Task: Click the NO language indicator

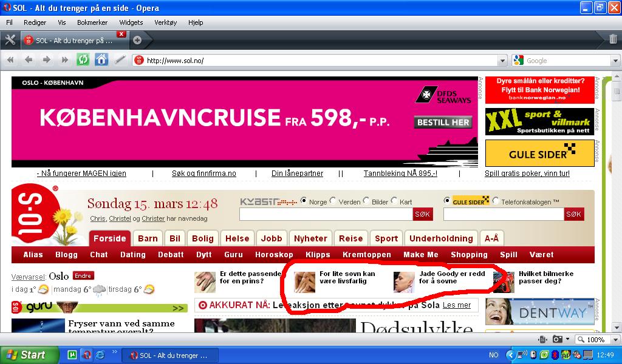Action: click(493, 355)
